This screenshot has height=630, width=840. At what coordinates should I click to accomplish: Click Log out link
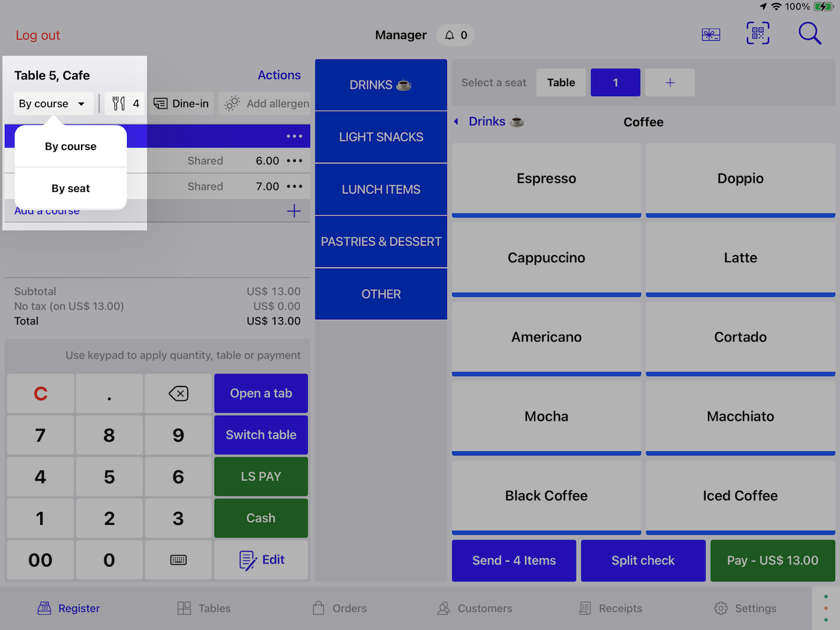38,35
